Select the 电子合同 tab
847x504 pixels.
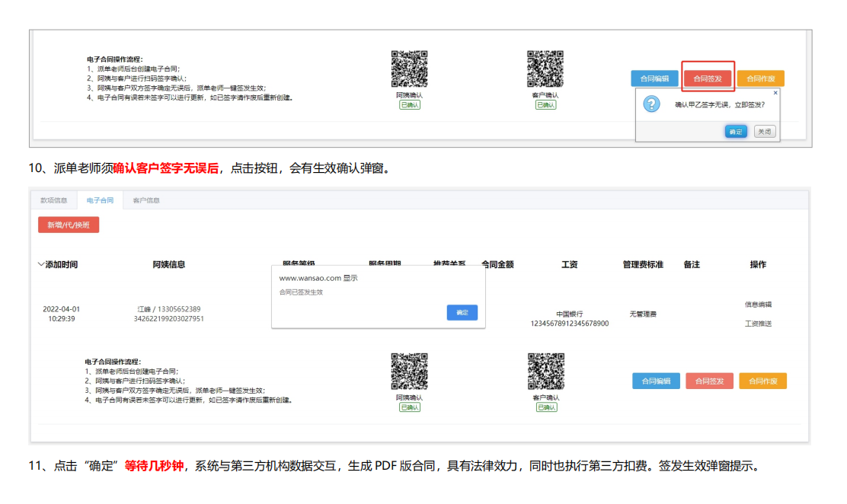(100, 200)
